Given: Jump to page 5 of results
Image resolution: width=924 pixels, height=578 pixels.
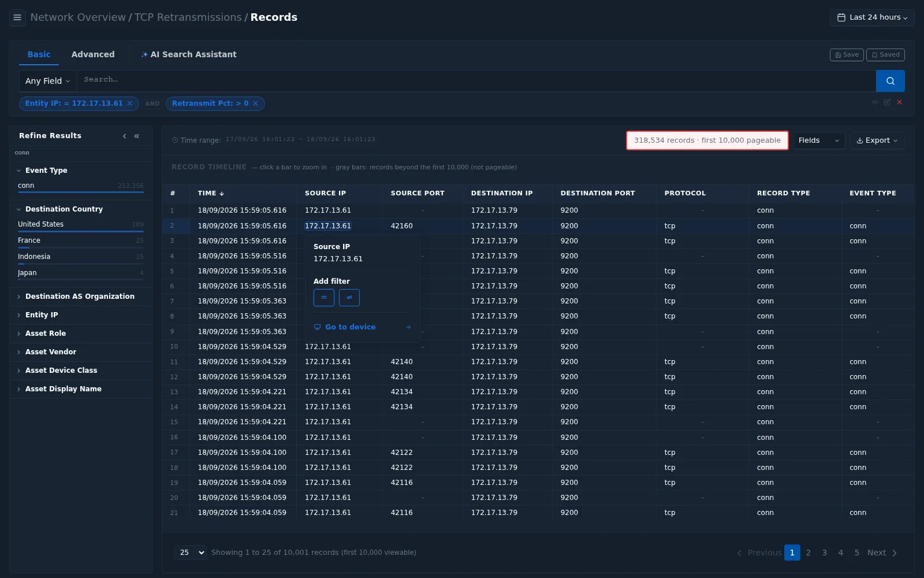Looking at the screenshot, I should pos(857,553).
